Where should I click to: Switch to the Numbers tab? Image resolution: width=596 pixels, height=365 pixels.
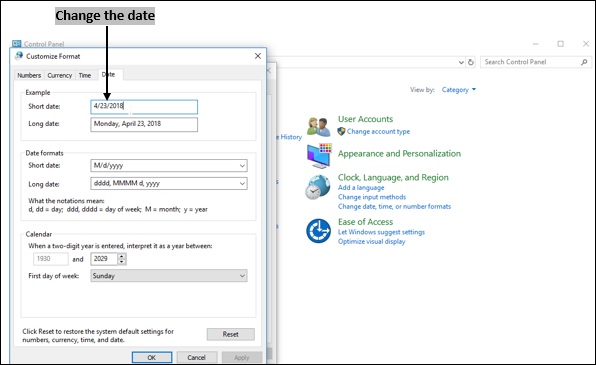[x=29, y=75]
